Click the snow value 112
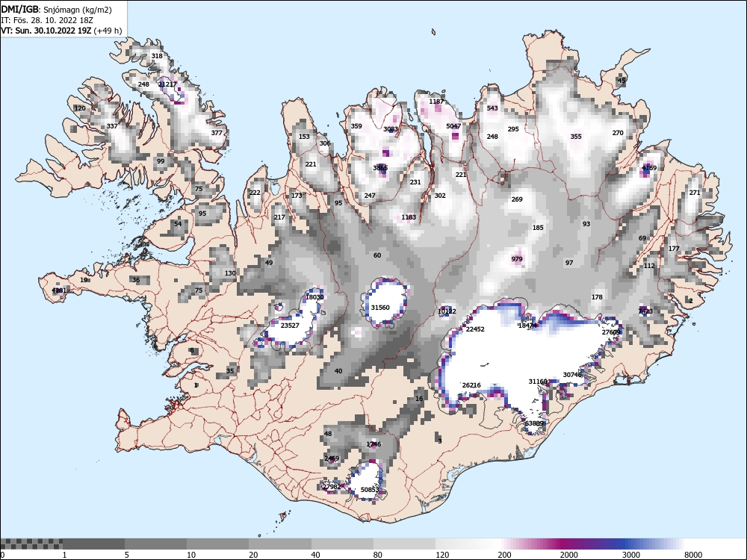The height and width of the screenshot is (560, 747). click(649, 267)
